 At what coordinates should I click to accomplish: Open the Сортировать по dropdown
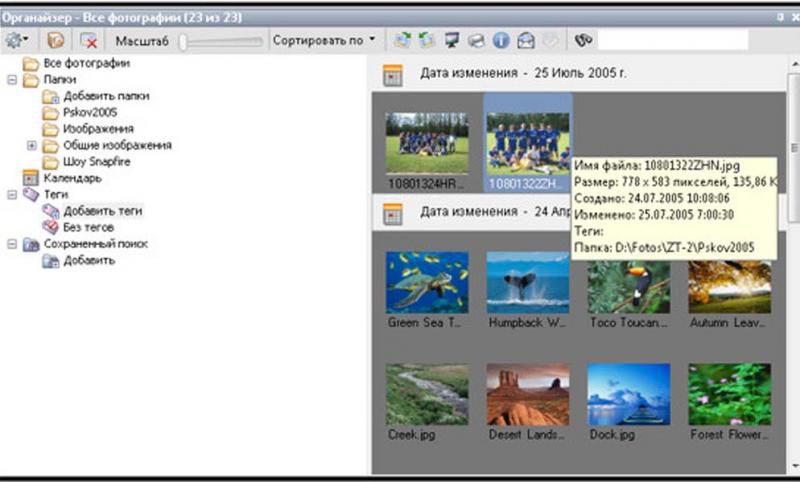point(325,41)
